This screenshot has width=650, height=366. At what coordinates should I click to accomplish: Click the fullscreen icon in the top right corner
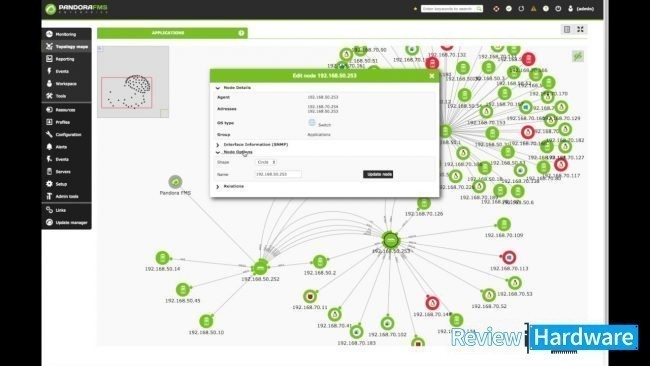pyautogui.click(x=580, y=29)
